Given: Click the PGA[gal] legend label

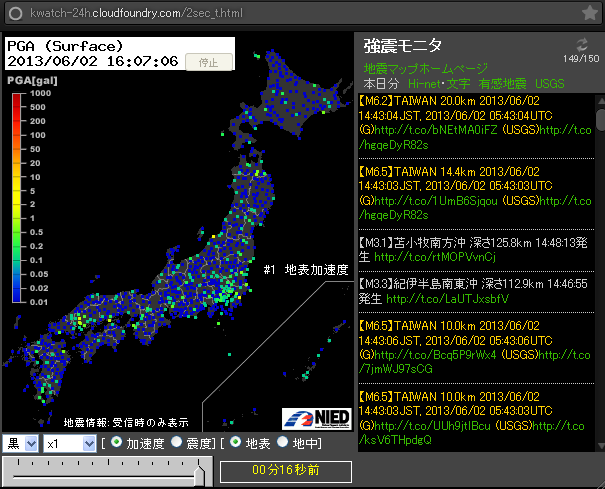Looking at the screenshot, I should (32, 81).
